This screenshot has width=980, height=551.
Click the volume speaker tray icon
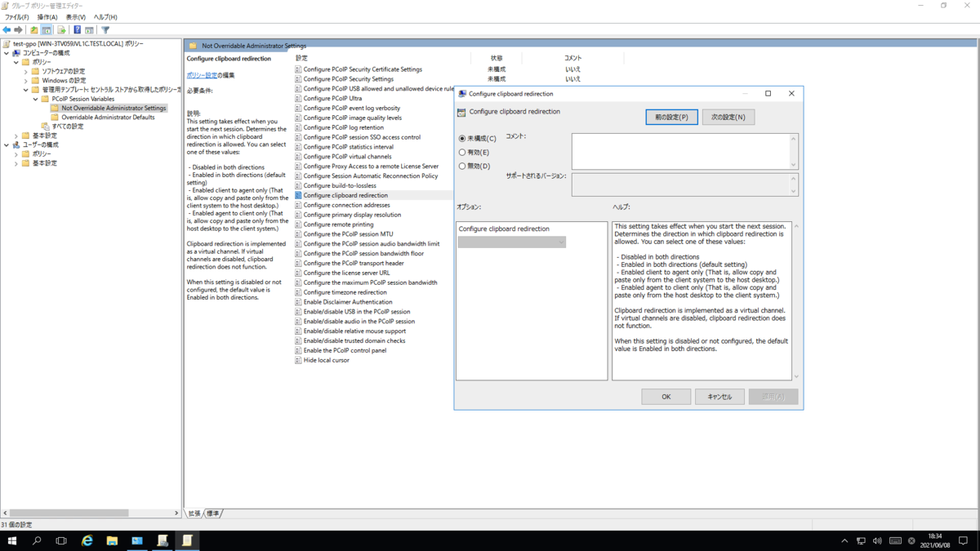coord(877,540)
